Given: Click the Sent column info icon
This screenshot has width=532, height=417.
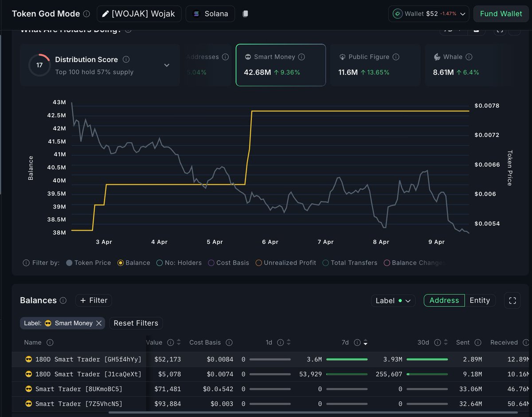Looking at the screenshot, I should pyautogui.click(x=478, y=342).
